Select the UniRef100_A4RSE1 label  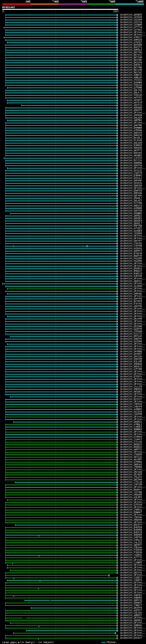pyautogui.click(x=131, y=595)
